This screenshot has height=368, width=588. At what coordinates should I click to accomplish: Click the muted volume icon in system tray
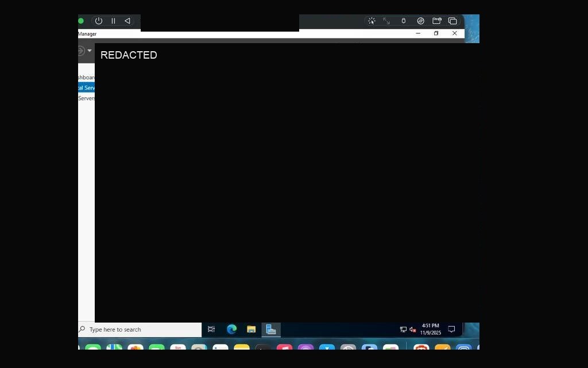coord(413,329)
